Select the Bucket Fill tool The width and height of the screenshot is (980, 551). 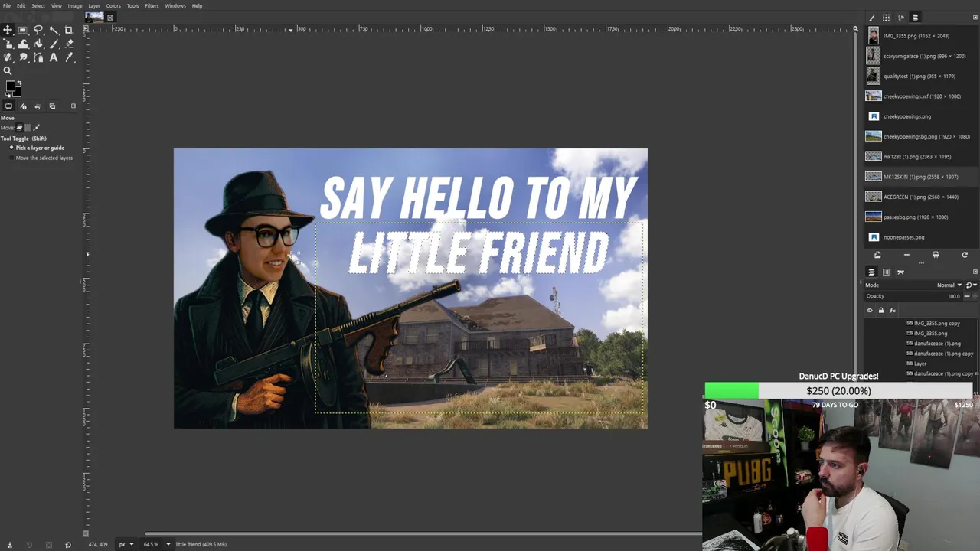point(38,44)
